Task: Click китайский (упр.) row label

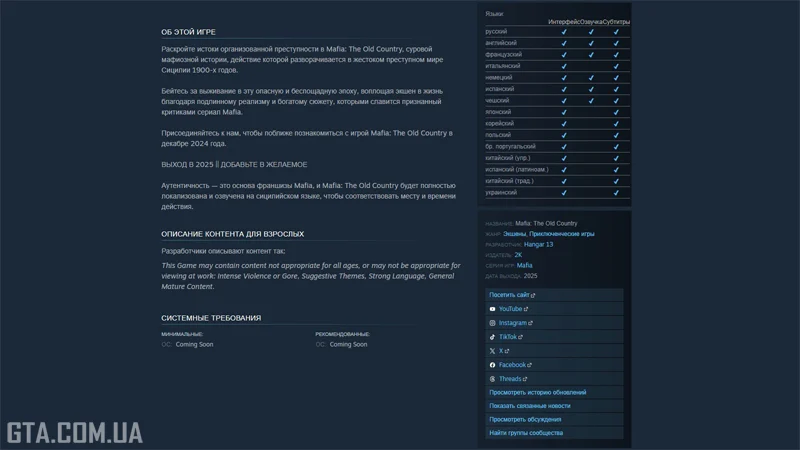Action: coord(508,158)
